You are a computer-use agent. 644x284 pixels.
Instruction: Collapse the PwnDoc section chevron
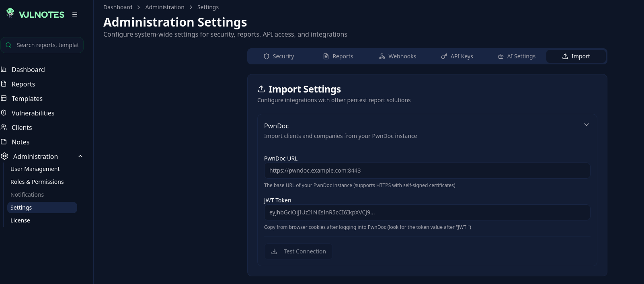click(587, 125)
